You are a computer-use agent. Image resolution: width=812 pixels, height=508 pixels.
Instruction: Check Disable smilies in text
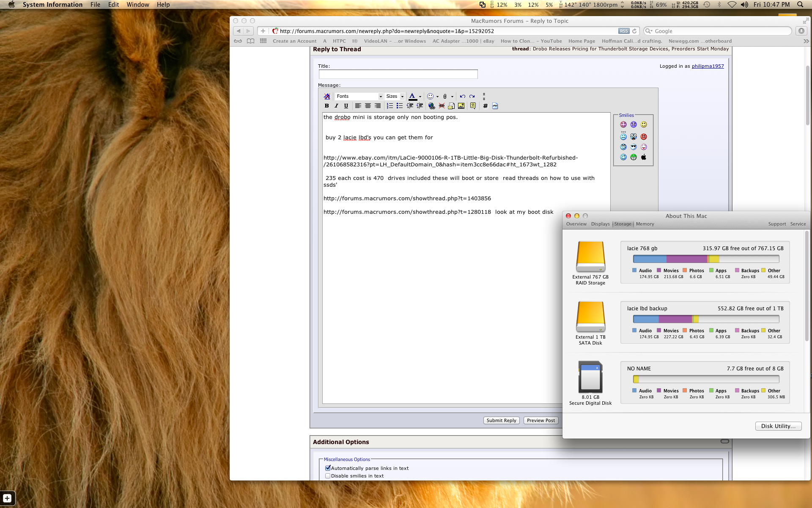coord(328,476)
